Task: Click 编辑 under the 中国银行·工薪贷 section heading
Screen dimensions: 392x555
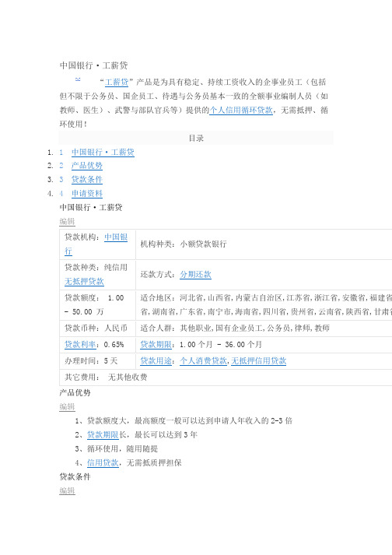Action: tap(67, 222)
